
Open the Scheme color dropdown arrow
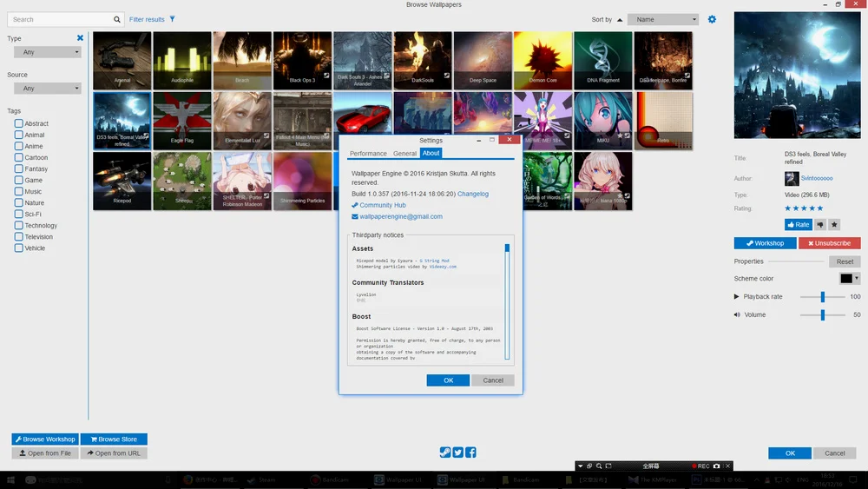click(857, 278)
